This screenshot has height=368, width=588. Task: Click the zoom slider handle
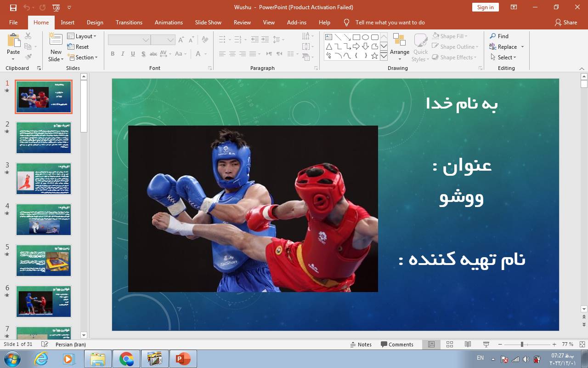point(522,345)
